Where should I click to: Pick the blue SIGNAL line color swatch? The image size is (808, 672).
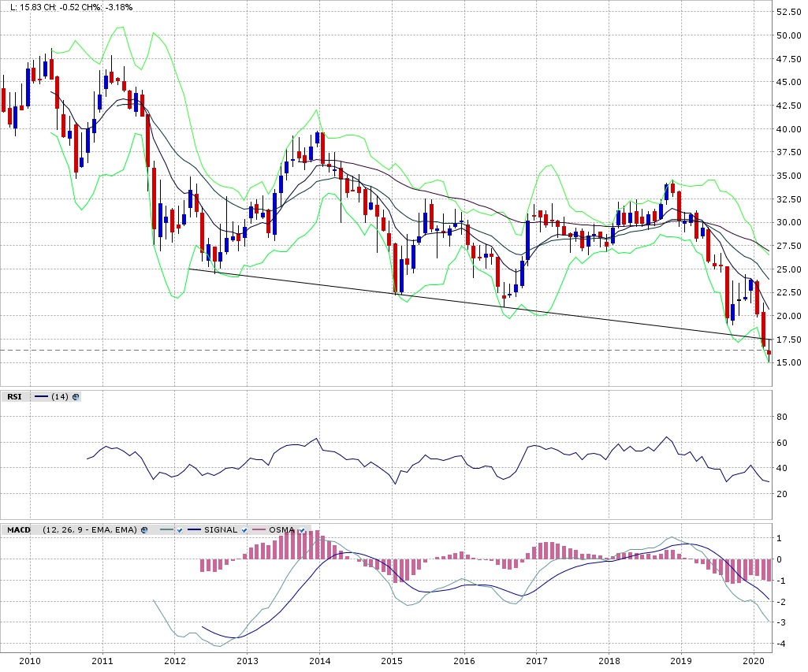coord(192,530)
